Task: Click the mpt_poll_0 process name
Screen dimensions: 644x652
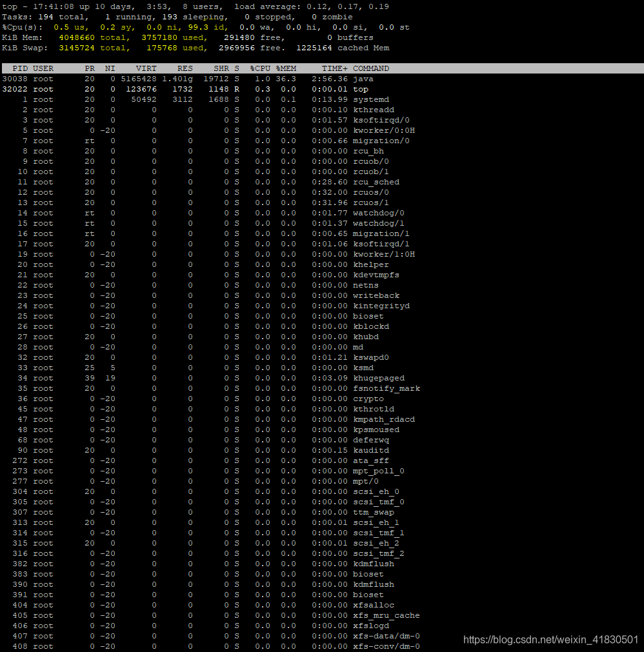Action: (x=379, y=471)
